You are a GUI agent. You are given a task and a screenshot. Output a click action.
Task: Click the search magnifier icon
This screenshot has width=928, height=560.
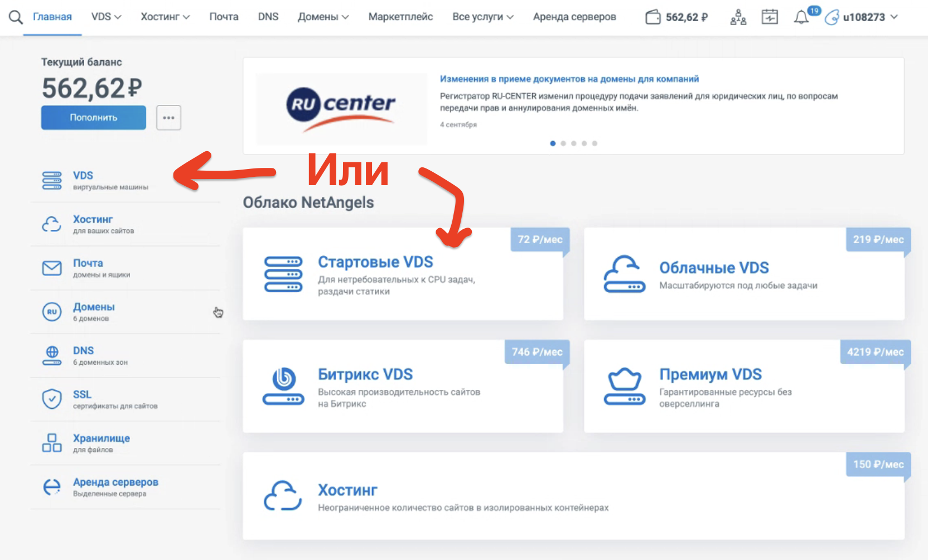pyautogui.click(x=16, y=17)
